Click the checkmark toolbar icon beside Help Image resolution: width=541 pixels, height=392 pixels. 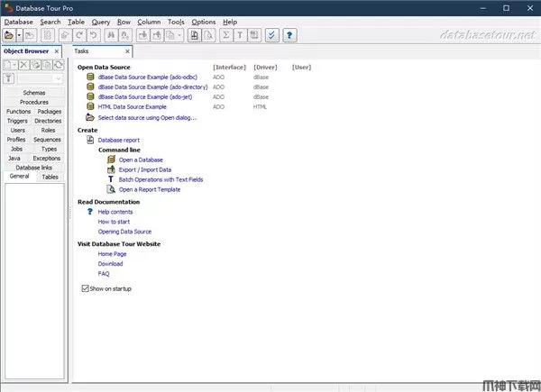pyautogui.click(x=271, y=35)
